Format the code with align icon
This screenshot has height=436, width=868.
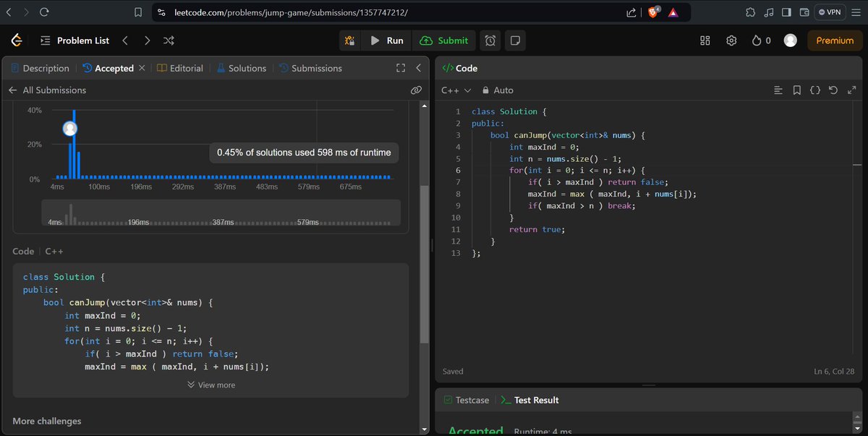coord(778,90)
